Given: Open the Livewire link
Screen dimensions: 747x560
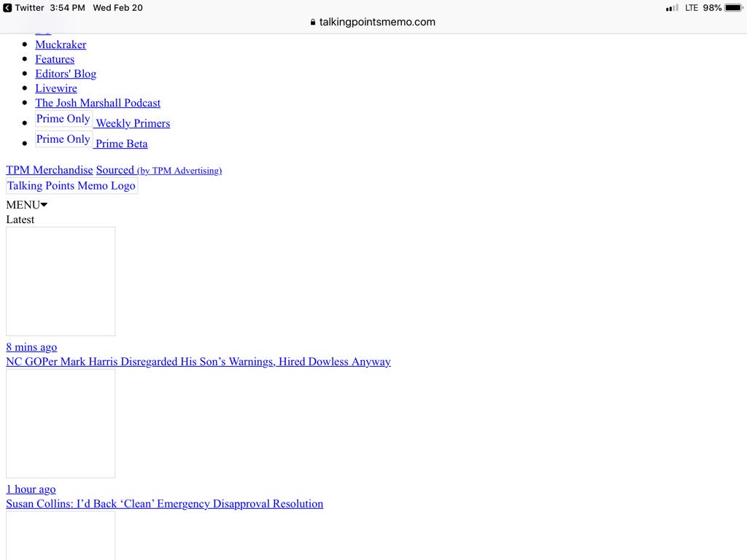Looking at the screenshot, I should pos(56,88).
